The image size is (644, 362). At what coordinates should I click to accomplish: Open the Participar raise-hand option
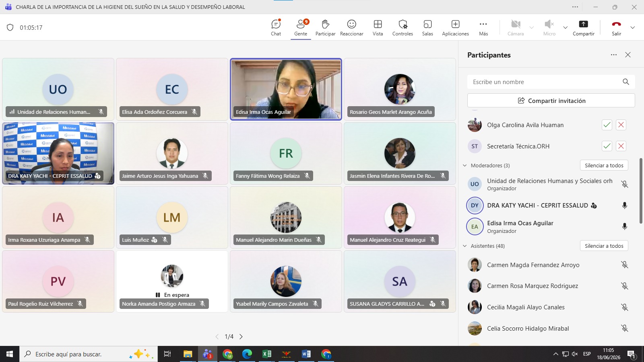pyautogui.click(x=325, y=28)
